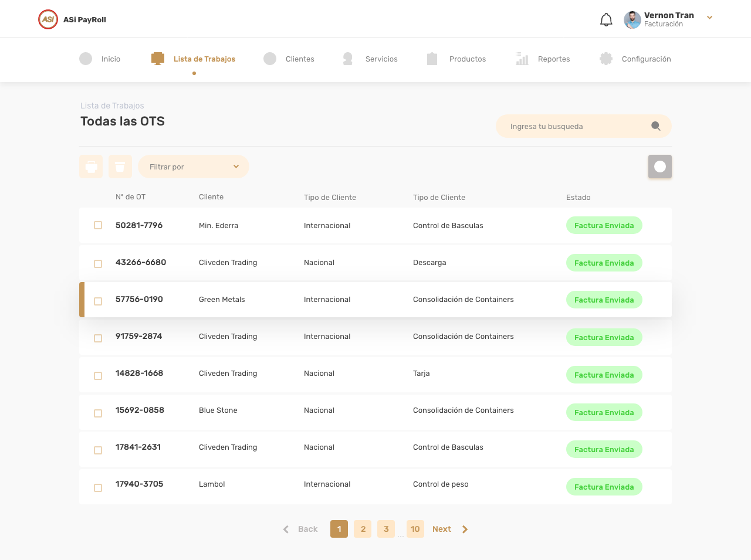
Task: Check the box for OT 43266-6680
Action: [x=98, y=264]
